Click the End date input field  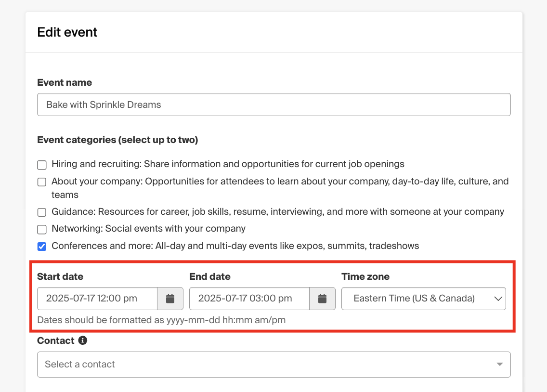pos(249,299)
